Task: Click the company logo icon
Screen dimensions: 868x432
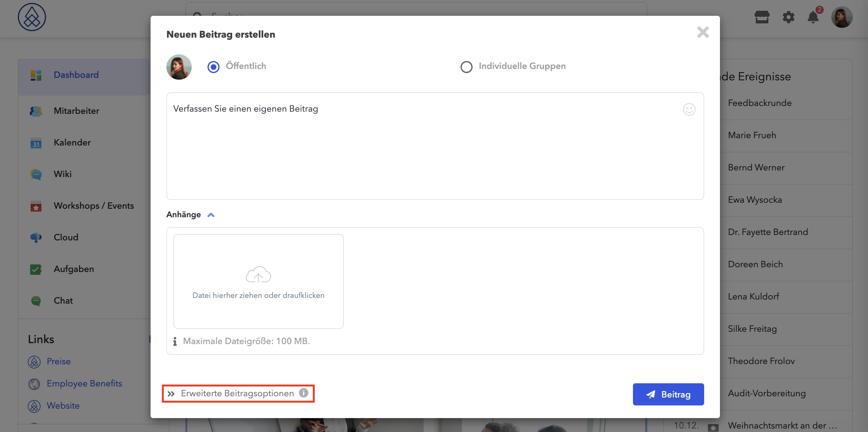Action: coord(32,17)
